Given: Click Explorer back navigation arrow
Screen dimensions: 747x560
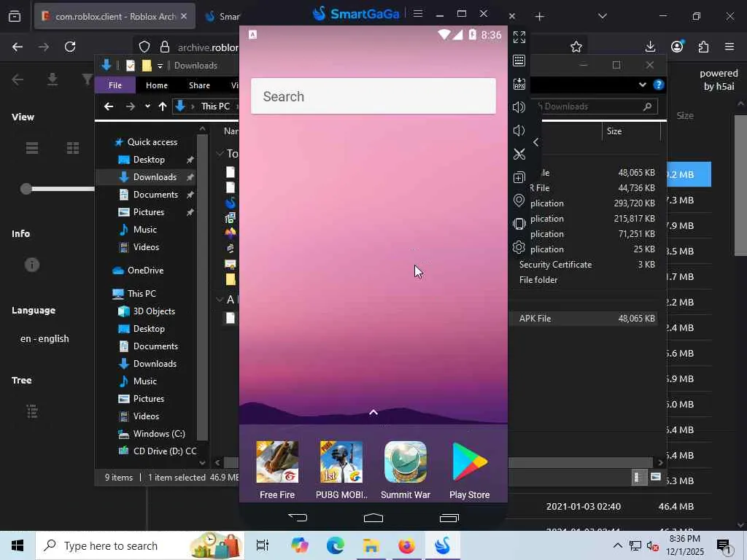Looking at the screenshot, I should [x=109, y=106].
